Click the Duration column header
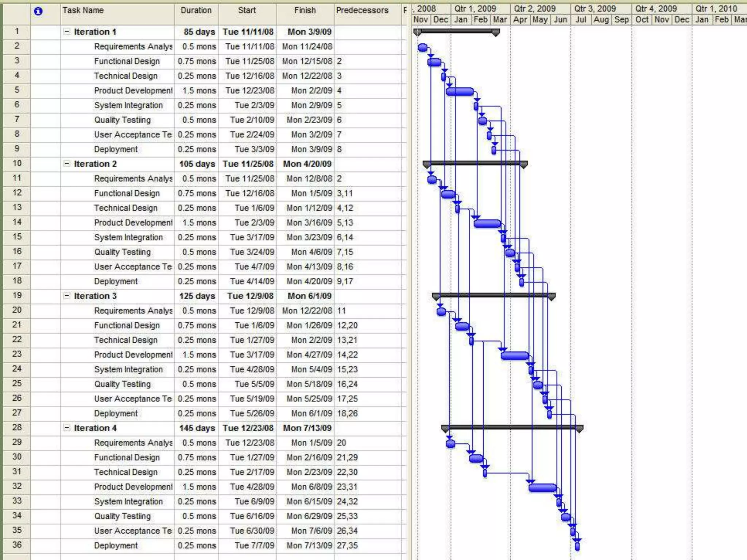The width and height of the screenshot is (747, 560). pyautogui.click(x=196, y=11)
